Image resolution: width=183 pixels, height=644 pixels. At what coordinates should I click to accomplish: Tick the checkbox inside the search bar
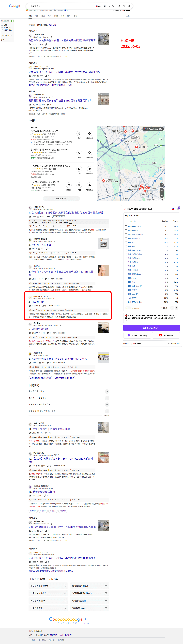pos(93,6)
